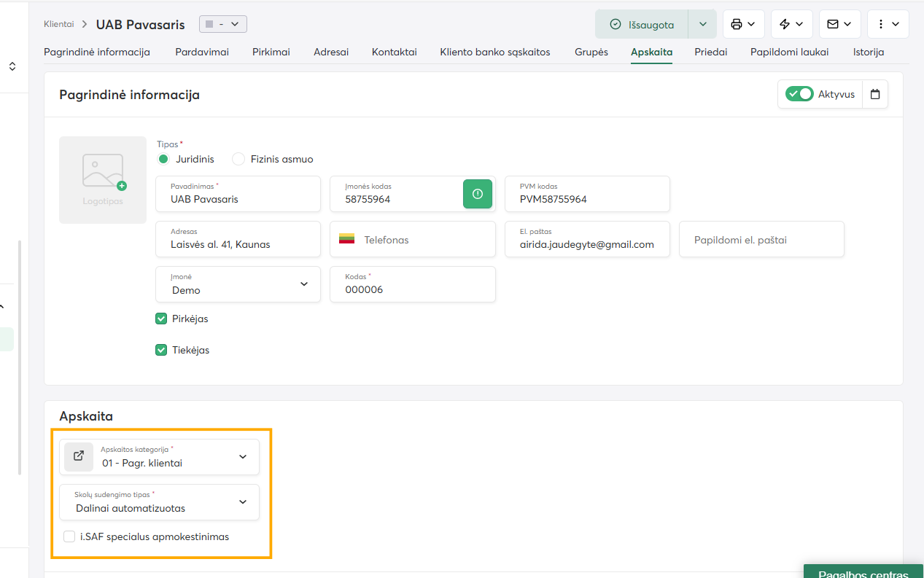Open the Kliento banko sąskaitos tab
The width and height of the screenshot is (924, 578).
click(494, 52)
